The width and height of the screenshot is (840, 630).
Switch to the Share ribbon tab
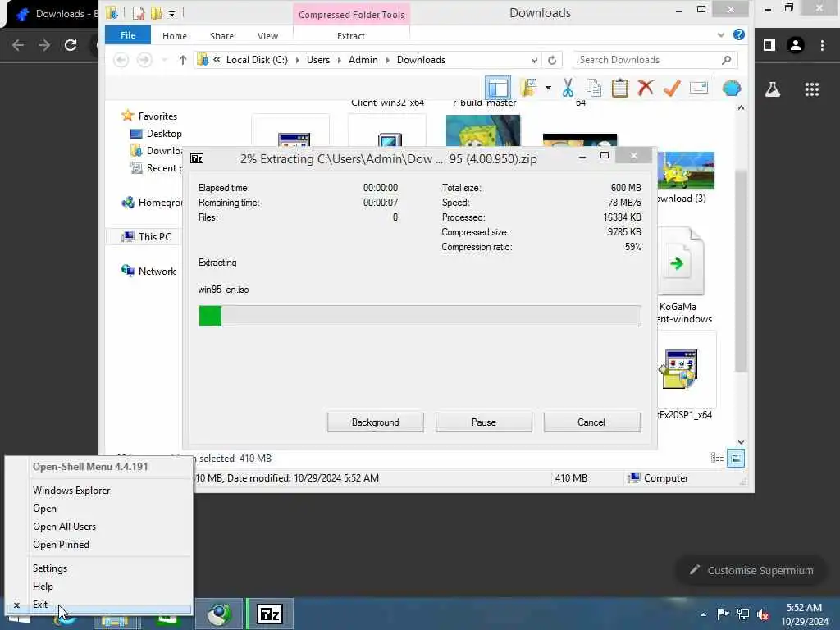tap(221, 36)
